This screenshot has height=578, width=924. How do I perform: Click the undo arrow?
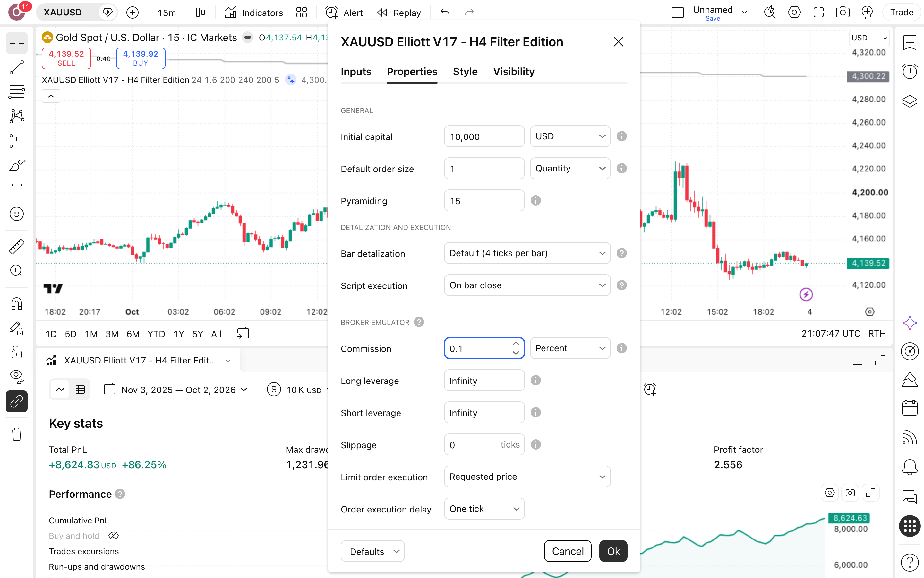click(445, 13)
